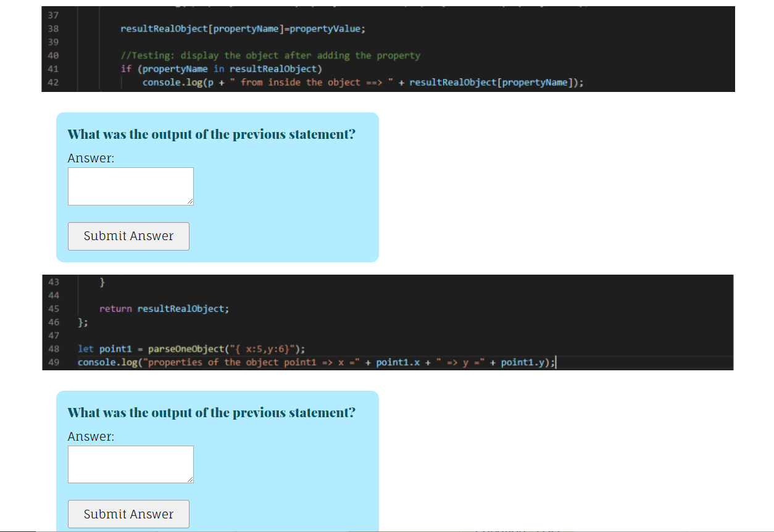This screenshot has width=774, height=532.
Task: Click the "return resultRealObject;" line
Action: pyautogui.click(x=164, y=309)
